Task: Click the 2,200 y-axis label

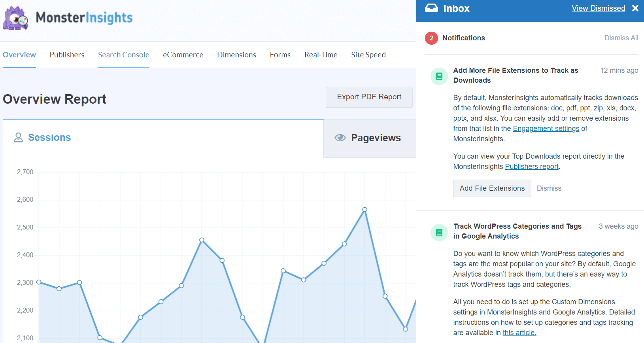Action: (x=25, y=310)
